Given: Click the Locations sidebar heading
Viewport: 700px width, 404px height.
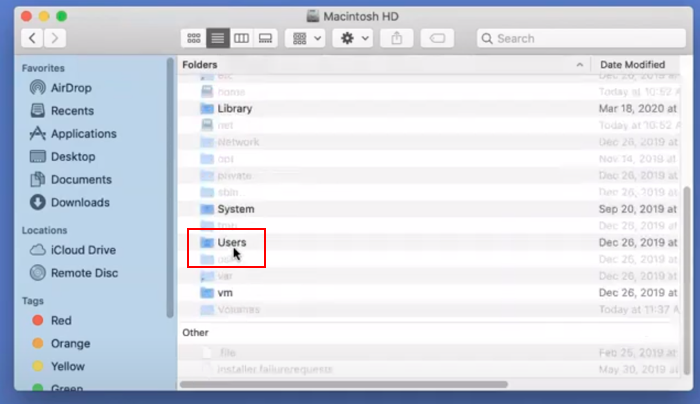Looking at the screenshot, I should [x=45, y=230].
